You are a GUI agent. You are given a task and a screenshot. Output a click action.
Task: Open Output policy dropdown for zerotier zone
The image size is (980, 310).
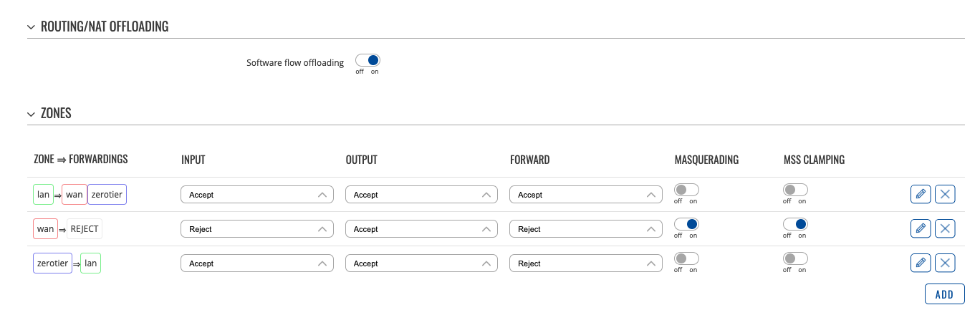(x=421, y=263)
